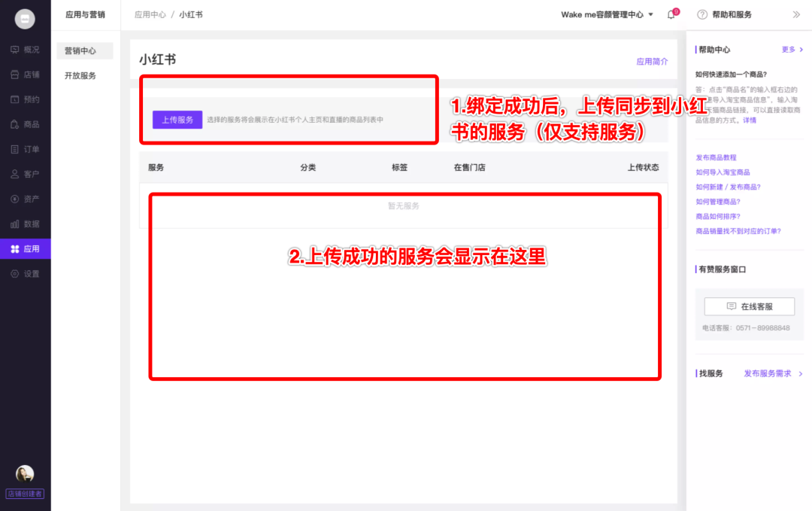Go to 预约 appointments in sidebar
The image size is (812, 511).
click(25, 99)
